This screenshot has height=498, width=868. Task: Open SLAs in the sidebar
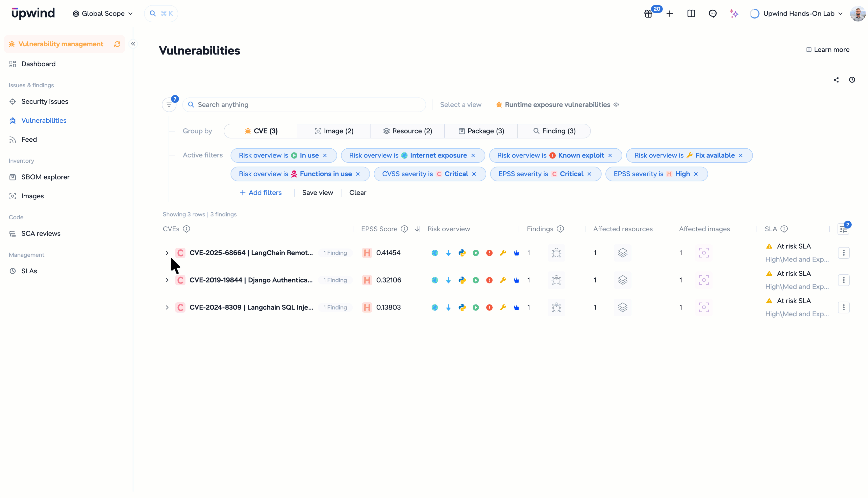click(29, 271)
